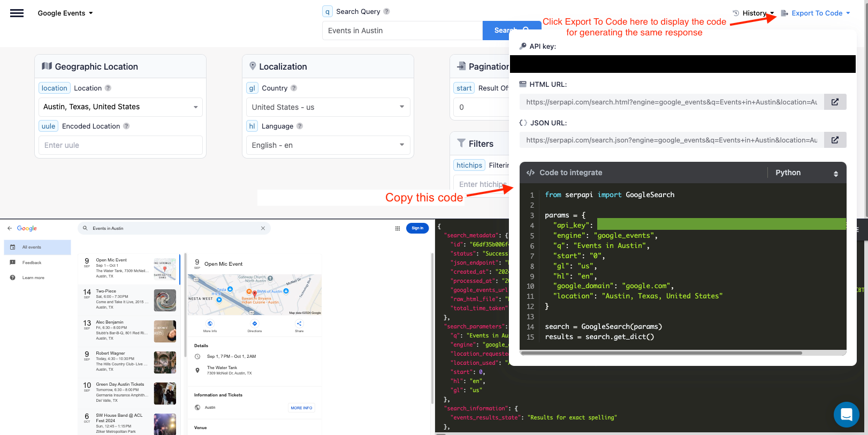Click the Alec Benjamin event thumbnail

pos(165,332)
